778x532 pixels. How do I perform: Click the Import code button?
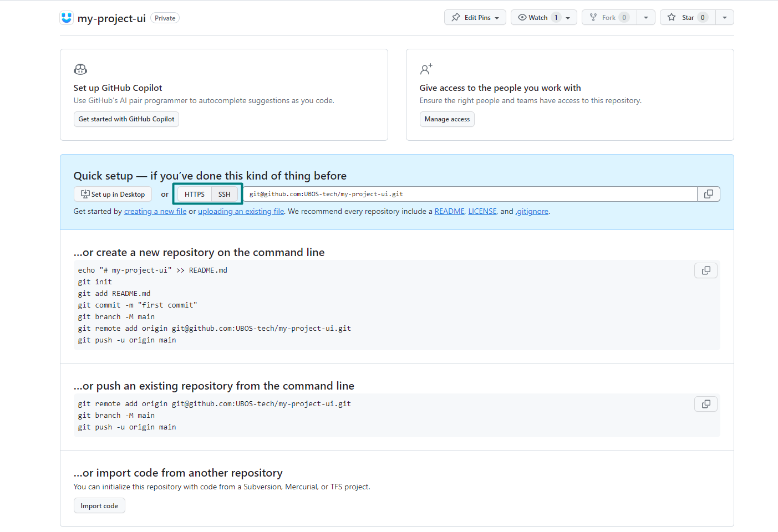coord(99,505)
